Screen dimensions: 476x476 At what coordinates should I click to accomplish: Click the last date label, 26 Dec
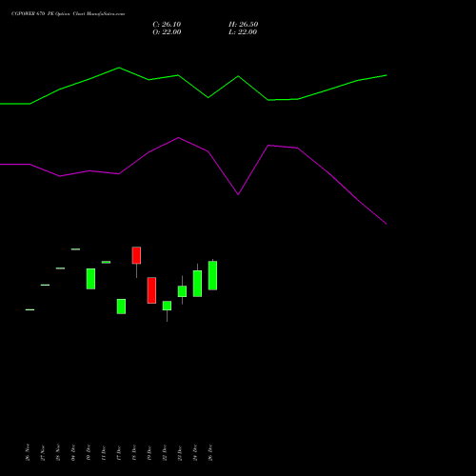[x=210, y=452]
